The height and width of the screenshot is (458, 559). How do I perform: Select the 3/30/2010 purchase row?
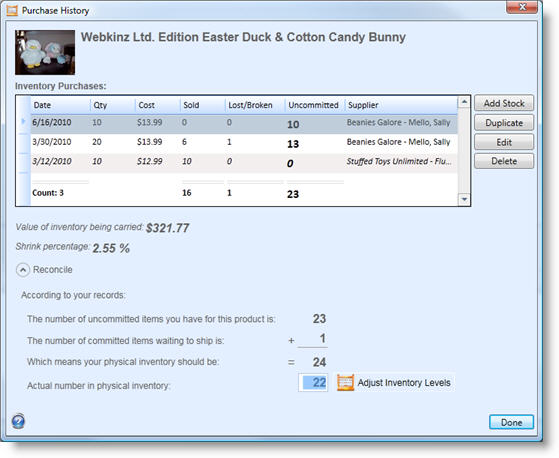coord(244,143)
